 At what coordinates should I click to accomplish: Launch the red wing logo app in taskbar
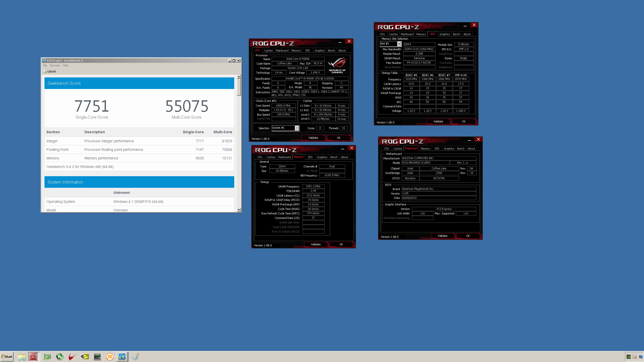pos(72,357)
